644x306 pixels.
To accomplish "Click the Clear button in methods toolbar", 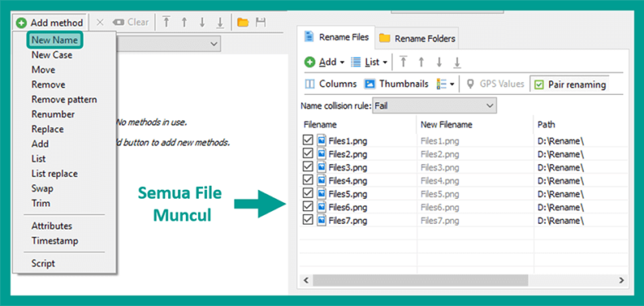I will (132, 23).
